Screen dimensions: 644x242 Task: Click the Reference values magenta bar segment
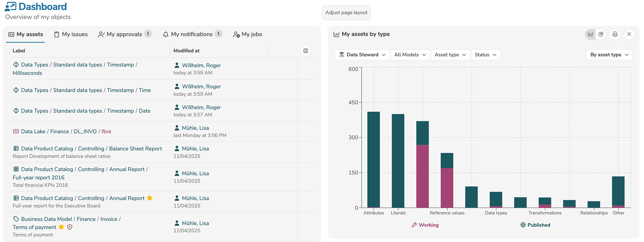point(447,188)
